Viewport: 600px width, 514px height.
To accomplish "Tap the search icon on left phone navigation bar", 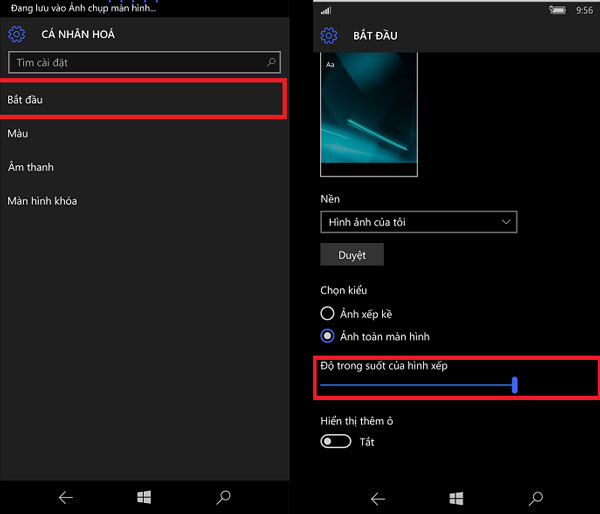I will (223, 497).
